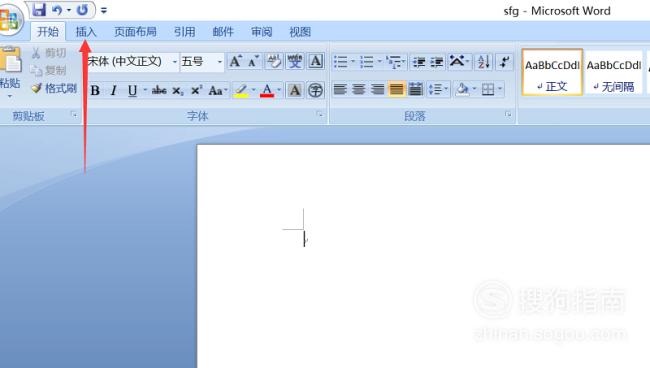
Task: Click the 剪切 cut button
Action: tap(49, 53)
